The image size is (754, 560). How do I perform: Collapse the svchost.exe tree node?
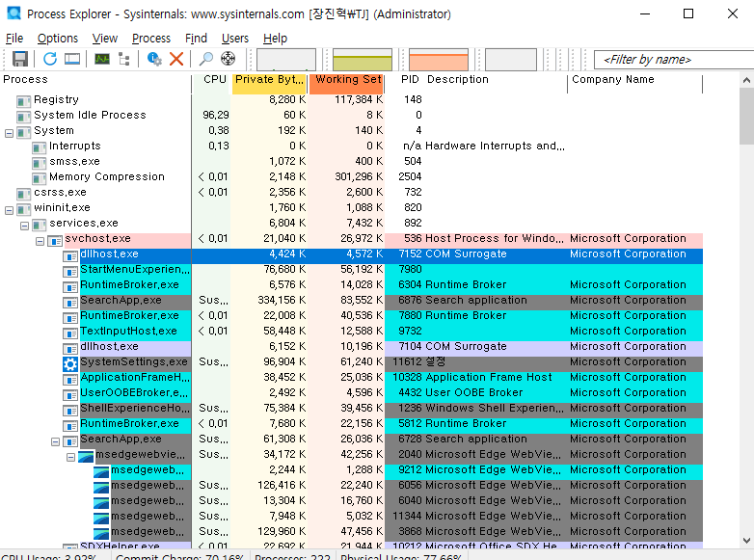click(x=40, y=241)
